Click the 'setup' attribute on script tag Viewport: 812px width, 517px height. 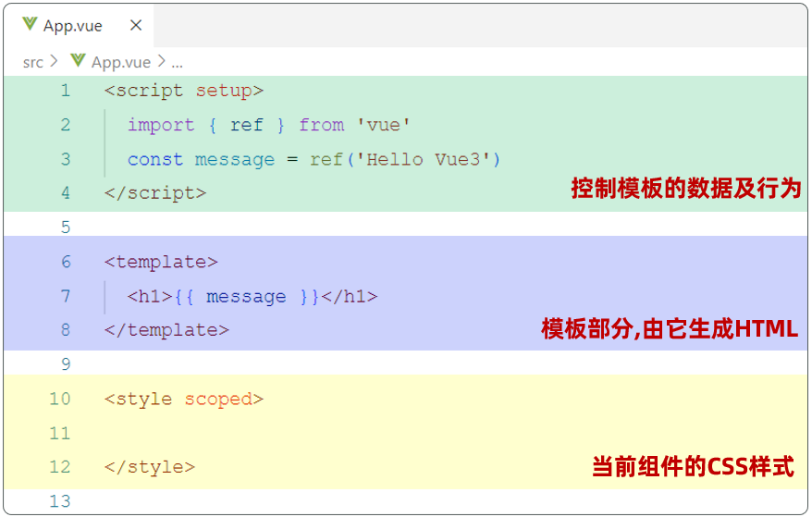(x=223, y=92)
